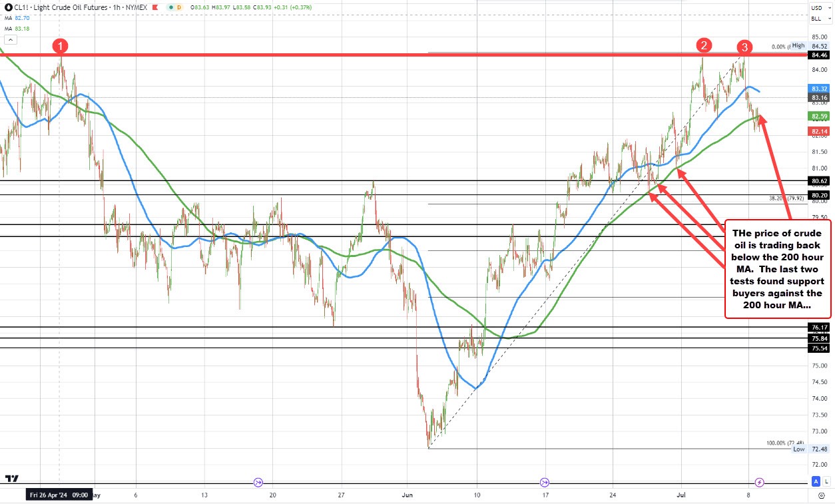Collapse the indicator legend with the chevron
Screen dimensions: 835x504
pos(10,39)
